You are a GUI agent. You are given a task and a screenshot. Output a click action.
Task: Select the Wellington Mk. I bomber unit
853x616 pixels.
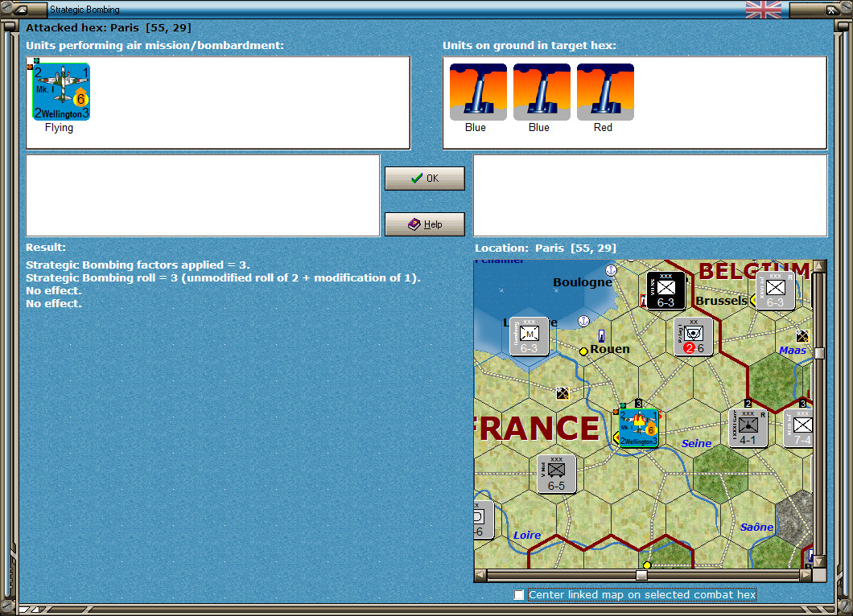(x=61, y=92)
